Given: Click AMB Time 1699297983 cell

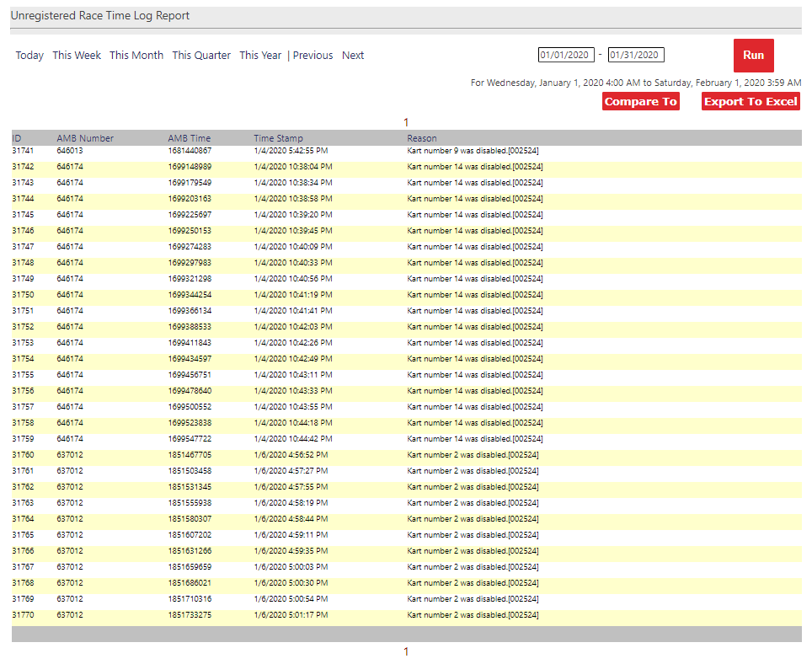Looking at the screenshot, I should [190, 263].
